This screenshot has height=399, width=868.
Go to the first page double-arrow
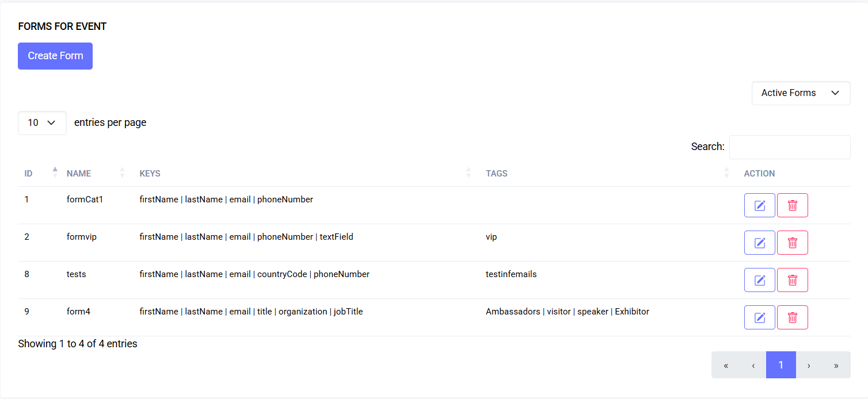[x=725, y=365]
